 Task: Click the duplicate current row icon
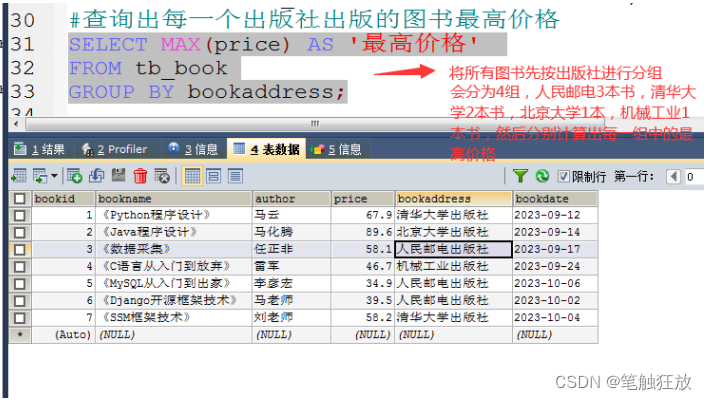click(x=96, y=176)
